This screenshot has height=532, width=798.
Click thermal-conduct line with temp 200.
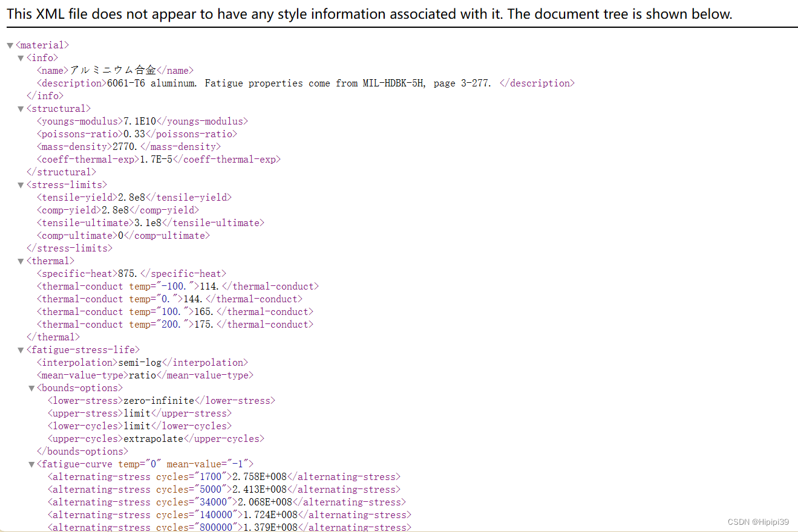(175, 325)
